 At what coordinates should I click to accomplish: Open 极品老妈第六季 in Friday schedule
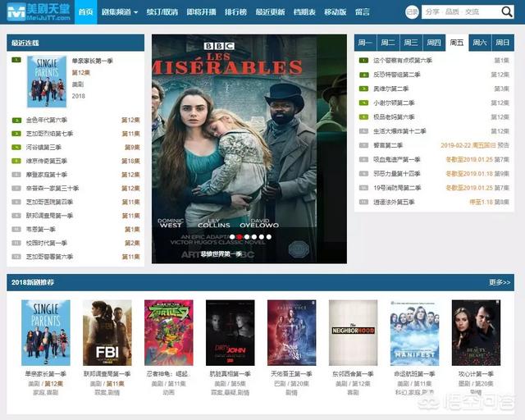pos(394,116)
